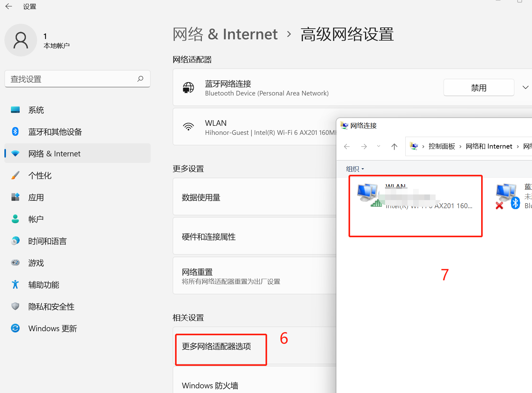532x393 pixels.
Task: Click the up arrow in Network Connections window
Action: pos(394,146)
